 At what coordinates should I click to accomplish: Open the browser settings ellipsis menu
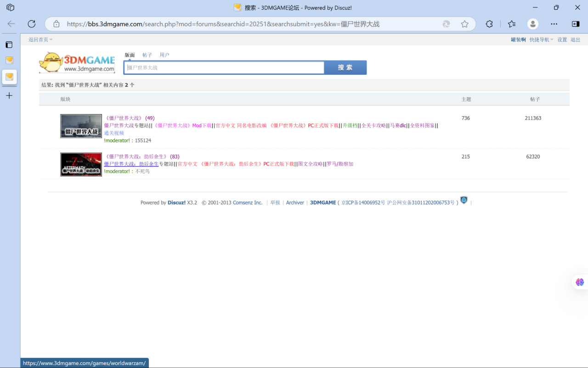(554, 24)
